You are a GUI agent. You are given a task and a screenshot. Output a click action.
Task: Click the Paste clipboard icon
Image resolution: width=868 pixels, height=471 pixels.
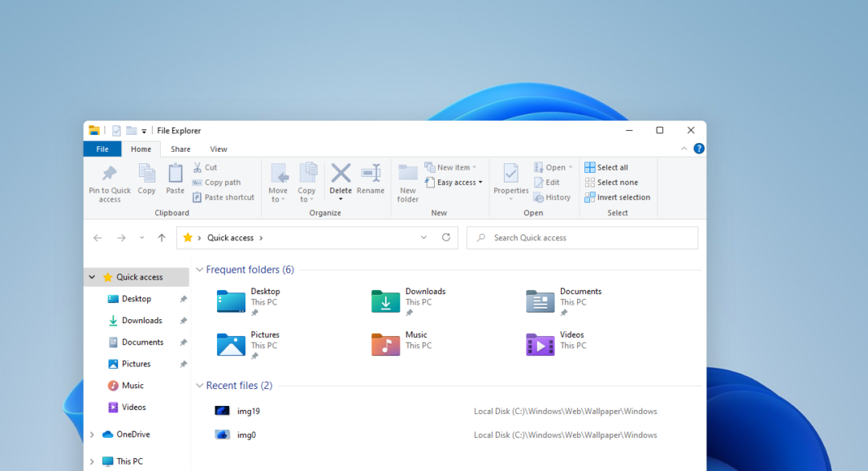175,175
